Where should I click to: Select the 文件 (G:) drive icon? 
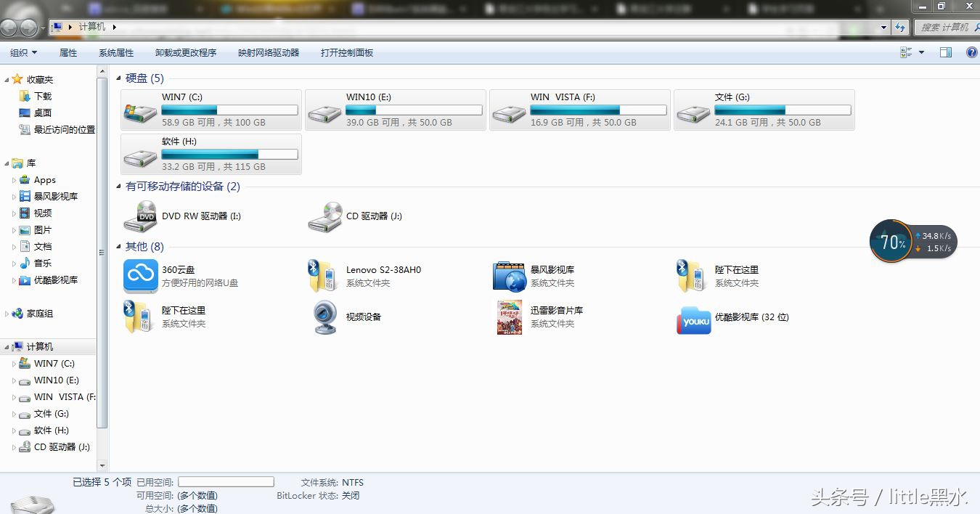[x=693, y=112]
